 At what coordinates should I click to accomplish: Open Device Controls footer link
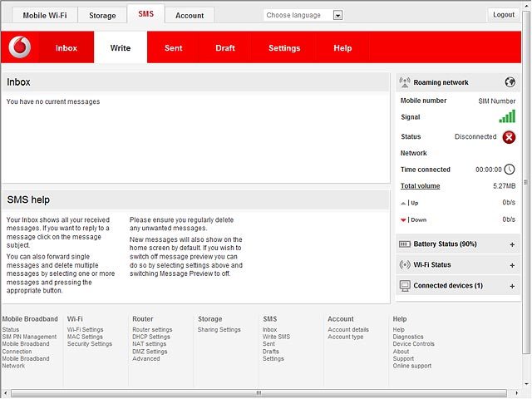click(414, 343)
